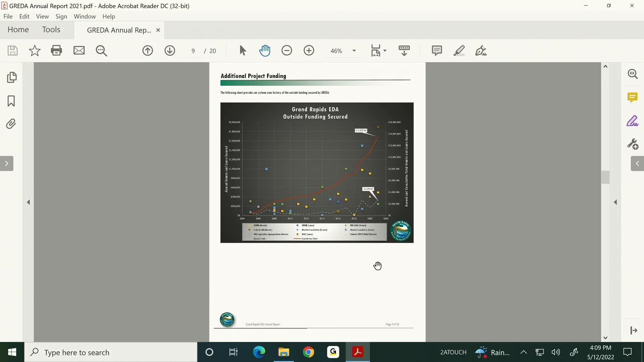Click the scrolling mode keyboard icon
Viewport: 644px width, 362px height.
point(404,51)
